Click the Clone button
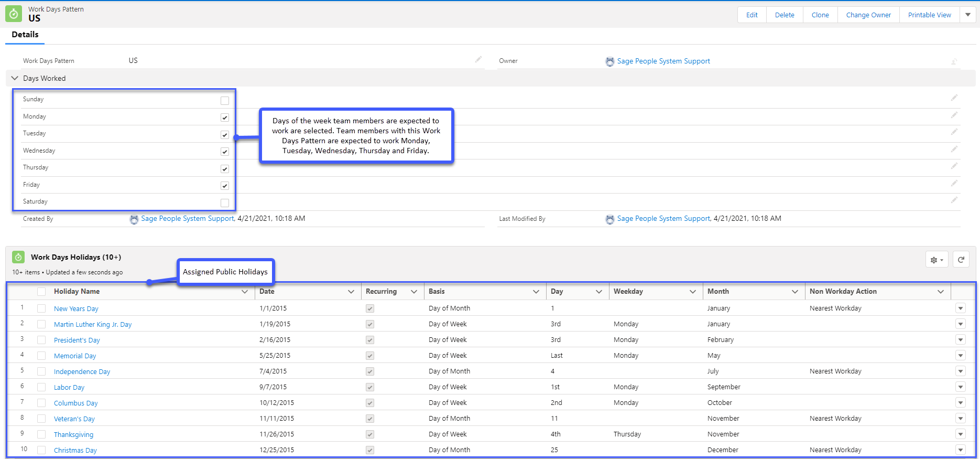 (820, 15)
